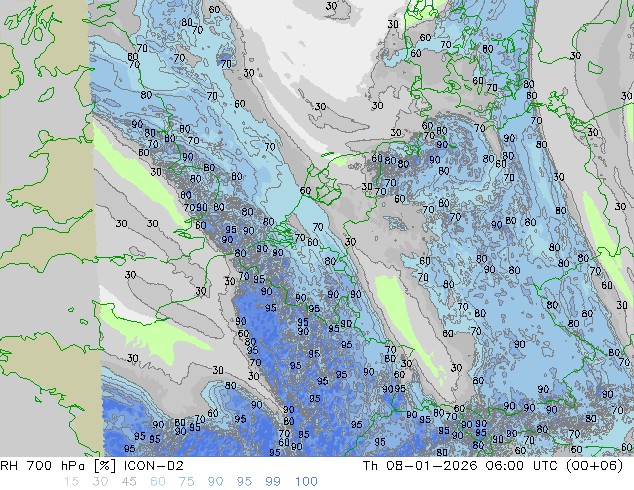Select the legend value 95
Screen dimensions: 634x490
coord(244,482)
